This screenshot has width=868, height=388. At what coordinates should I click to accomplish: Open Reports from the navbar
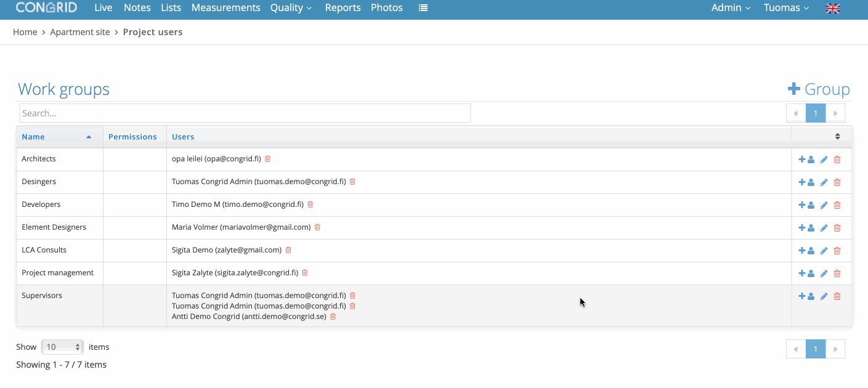tap(343, 8)
